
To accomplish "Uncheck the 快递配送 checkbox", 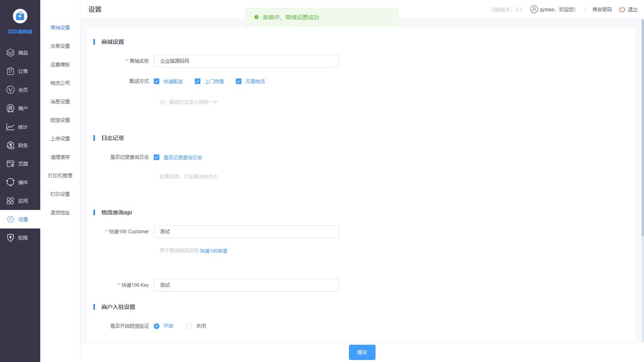I will tap(157, 81).
